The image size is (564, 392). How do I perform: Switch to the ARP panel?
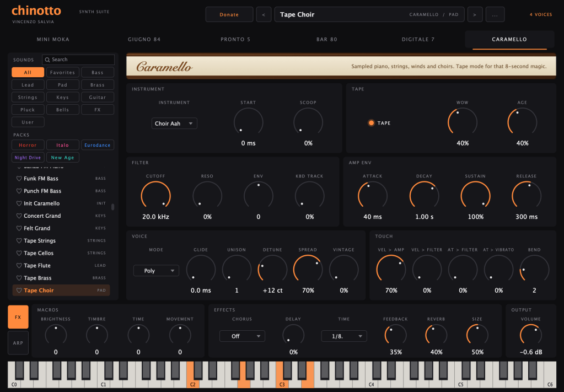18,343
